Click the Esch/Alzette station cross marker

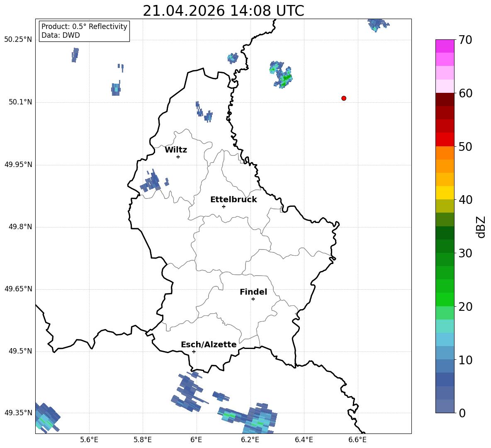[194, 351]
